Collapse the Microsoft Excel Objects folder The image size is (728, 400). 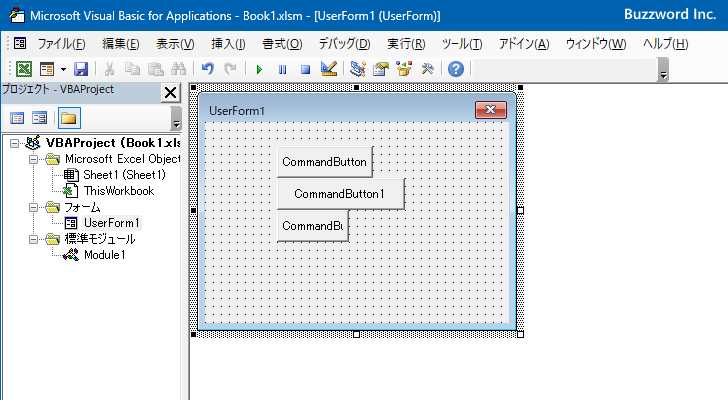[x=33, y=159]
